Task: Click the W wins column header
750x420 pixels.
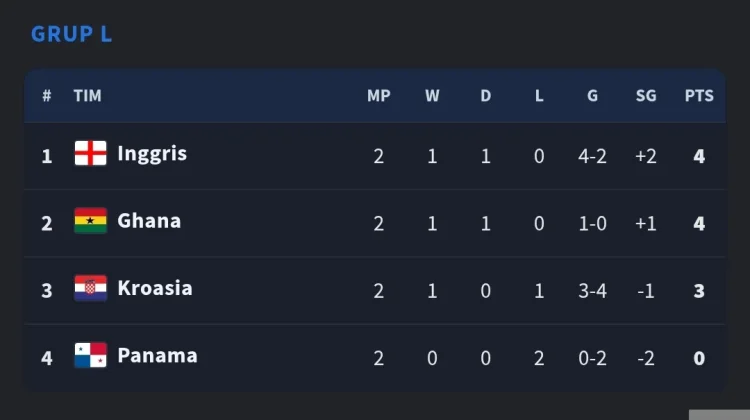Action: click(x=432, y=96)
